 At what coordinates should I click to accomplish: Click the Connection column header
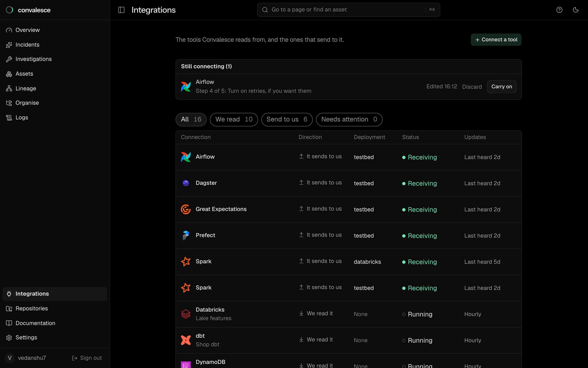[x=196, y=137]
